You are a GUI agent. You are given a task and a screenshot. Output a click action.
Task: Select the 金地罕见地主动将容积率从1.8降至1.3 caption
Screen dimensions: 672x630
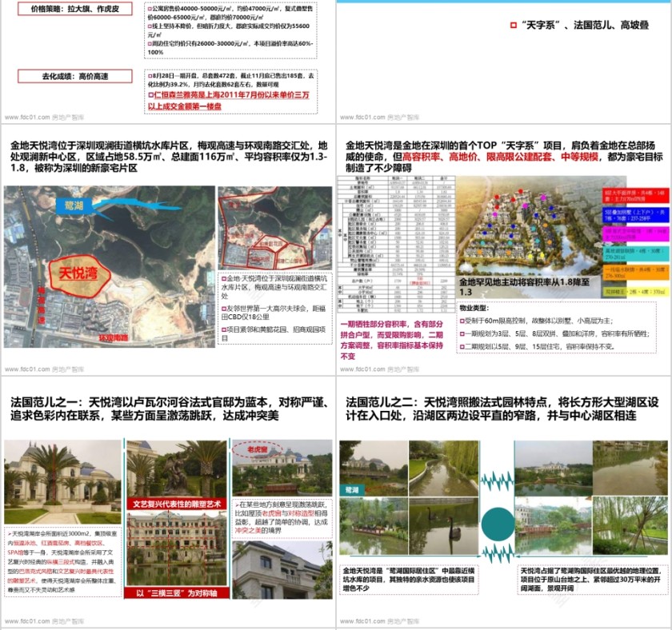[524, 283]
